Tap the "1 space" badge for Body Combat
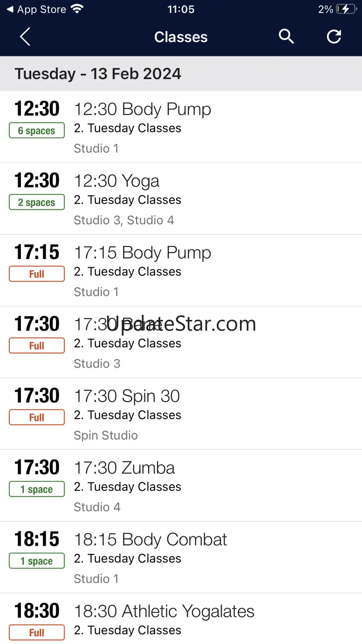Image resolution: width=362 pixels, height=644 pixels. pyautogui.click(x=37, y=561)
